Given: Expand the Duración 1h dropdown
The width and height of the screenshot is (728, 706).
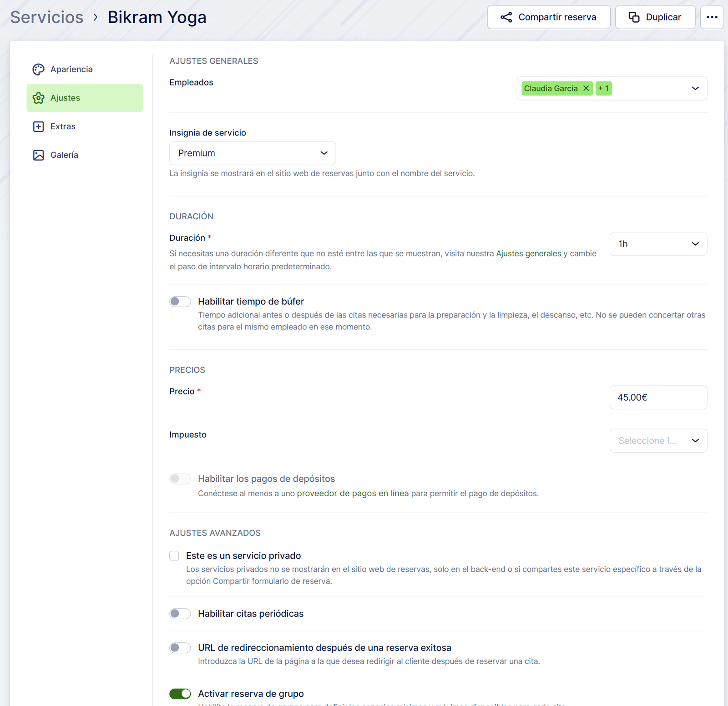Looking at the screenshot, I should pyautogui.click(x=658, y=244).
